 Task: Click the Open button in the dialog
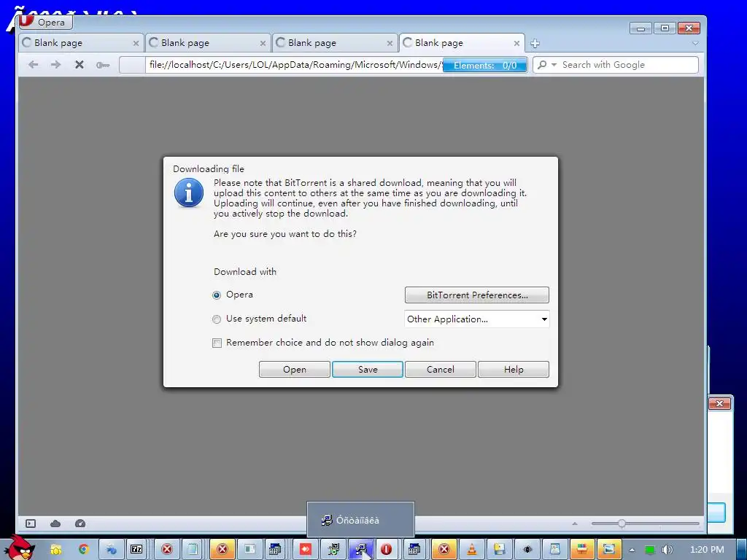point(295,370)
